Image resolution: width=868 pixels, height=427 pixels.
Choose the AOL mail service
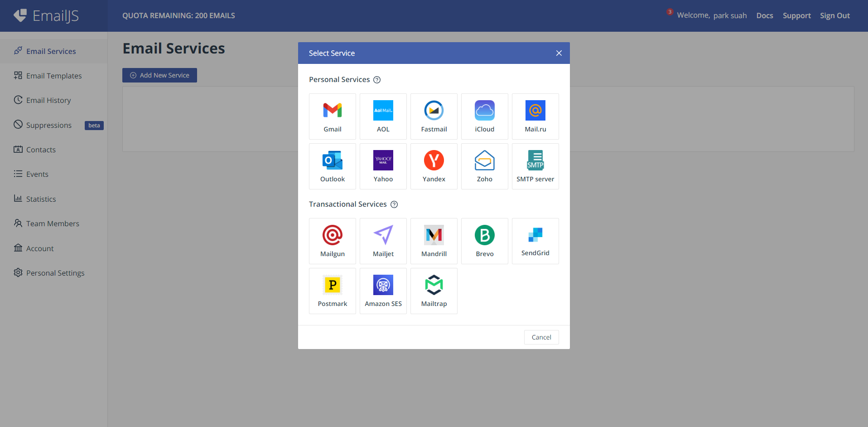coord(383,116)
